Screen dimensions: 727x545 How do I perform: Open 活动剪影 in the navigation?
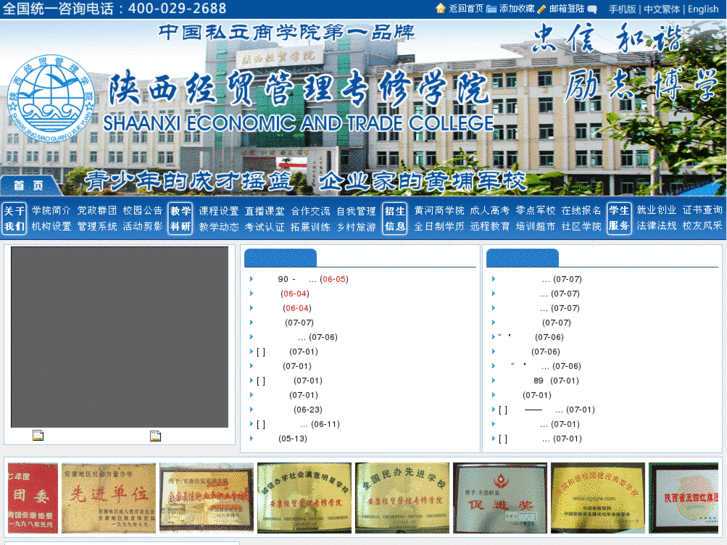pos(142,226)
